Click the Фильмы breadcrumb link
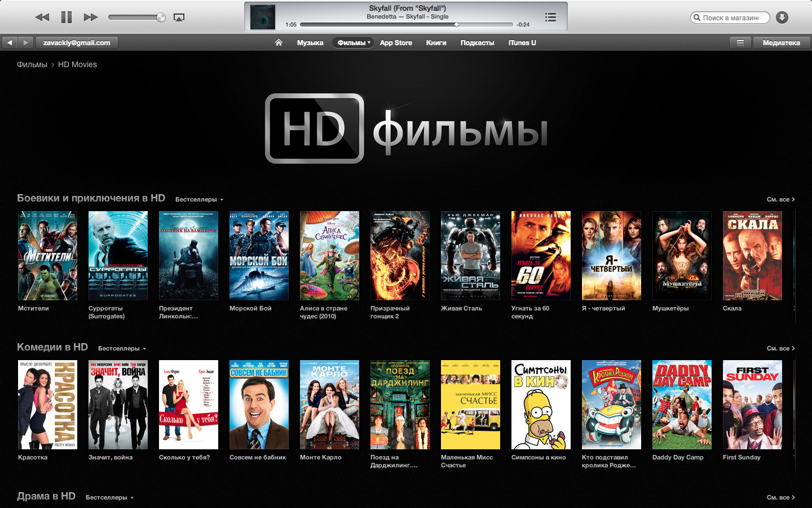Viewport: 812px width, 508px height. [x=32, y=64]
